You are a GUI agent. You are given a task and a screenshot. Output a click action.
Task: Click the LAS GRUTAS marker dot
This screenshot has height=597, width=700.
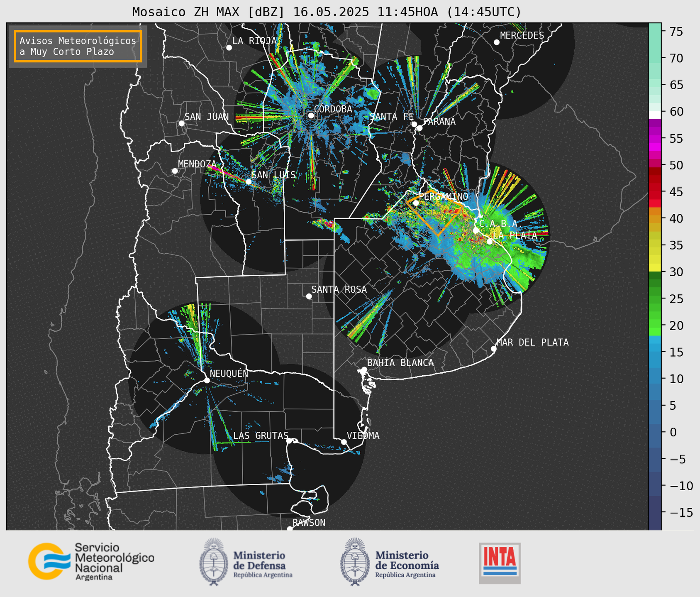click(289, 440)
